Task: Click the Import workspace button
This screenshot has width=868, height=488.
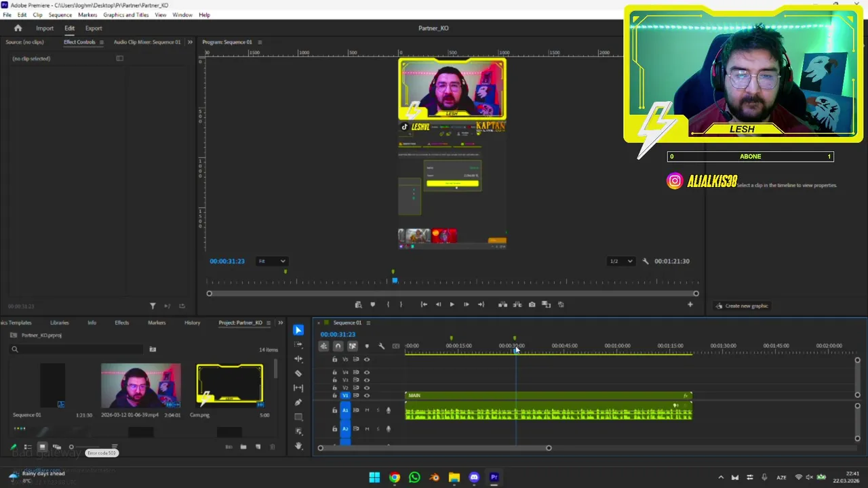Action: 45,28
